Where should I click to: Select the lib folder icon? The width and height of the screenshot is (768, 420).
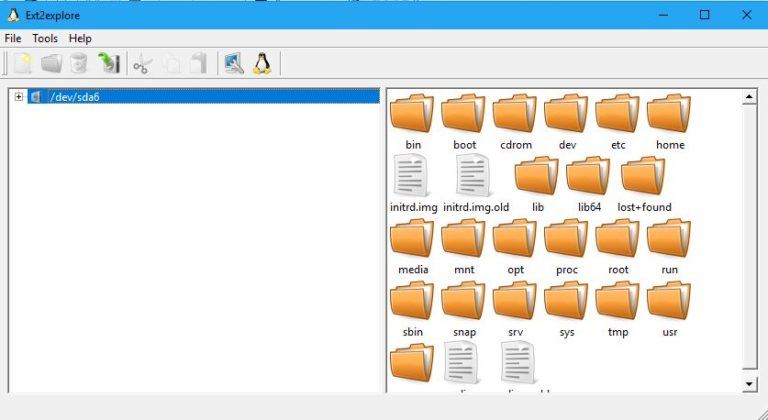537,175
